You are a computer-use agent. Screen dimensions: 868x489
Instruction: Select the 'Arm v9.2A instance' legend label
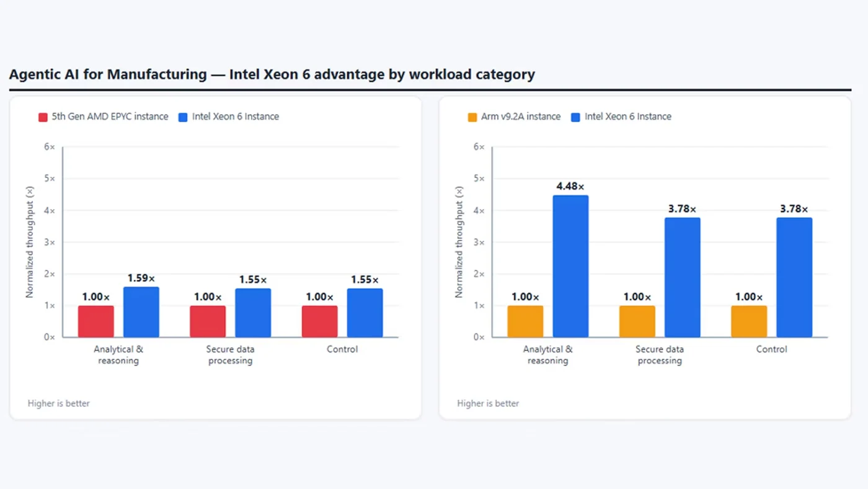point(521,117)
